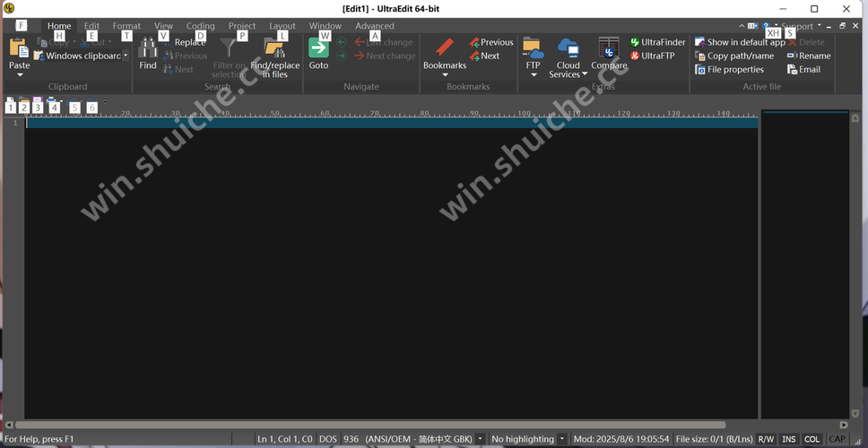Image resolution: width=868 pixels, height=448 pixels.
Task: Click the active line in the editor
Action: (392, 123)
